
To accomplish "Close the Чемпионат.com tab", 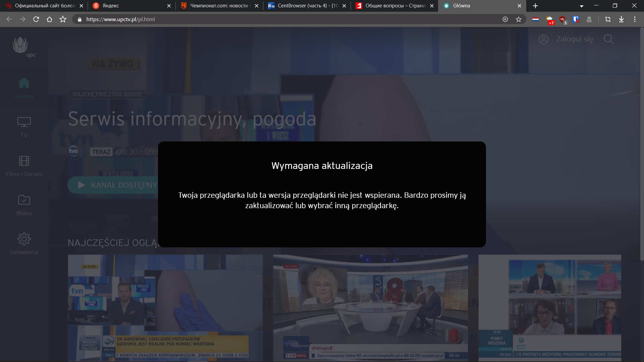I will [257, 6].
